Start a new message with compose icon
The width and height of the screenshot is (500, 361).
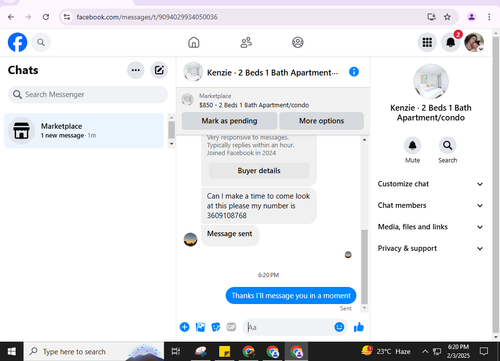(159, 70)
